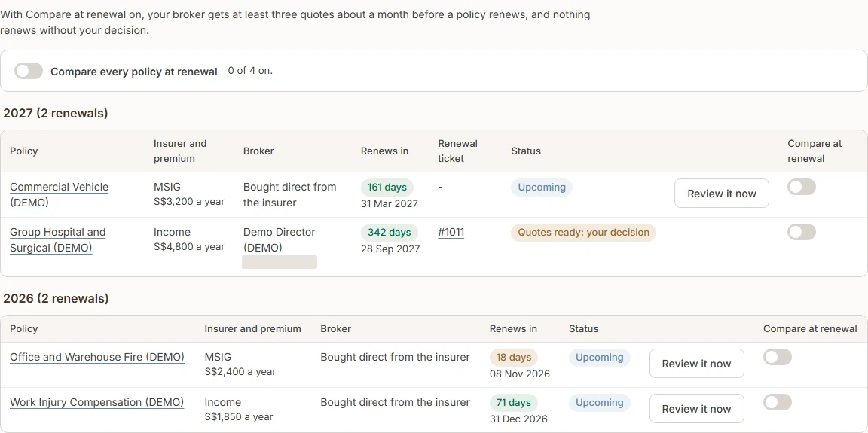This screenshot has width=868, height=433.
Task: Click the S$4,800 a year premium
Action: (189, 247)
